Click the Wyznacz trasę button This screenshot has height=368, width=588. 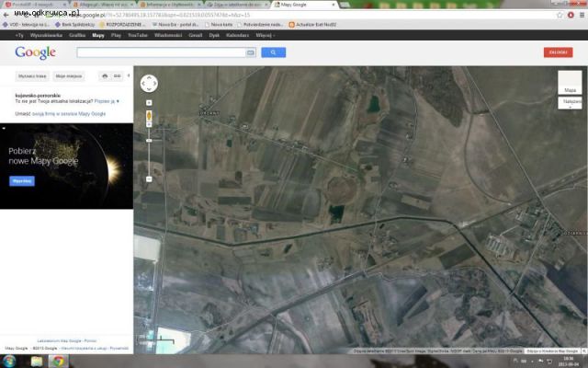32,75
